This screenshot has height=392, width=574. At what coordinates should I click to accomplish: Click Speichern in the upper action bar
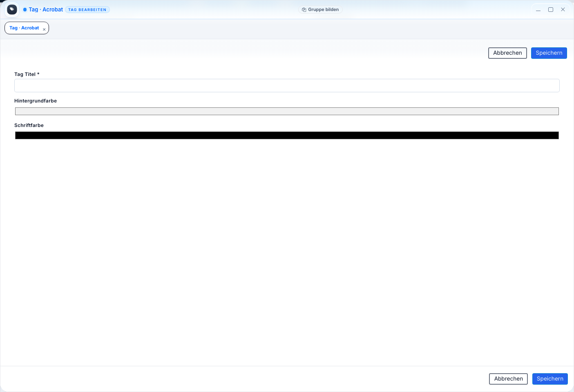(x=549, y=53)
